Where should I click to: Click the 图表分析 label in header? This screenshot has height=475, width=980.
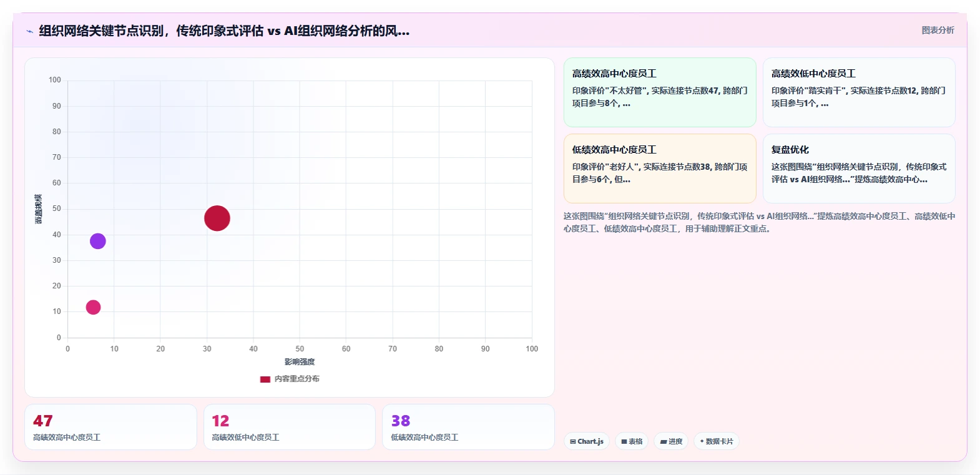[938, 30]
